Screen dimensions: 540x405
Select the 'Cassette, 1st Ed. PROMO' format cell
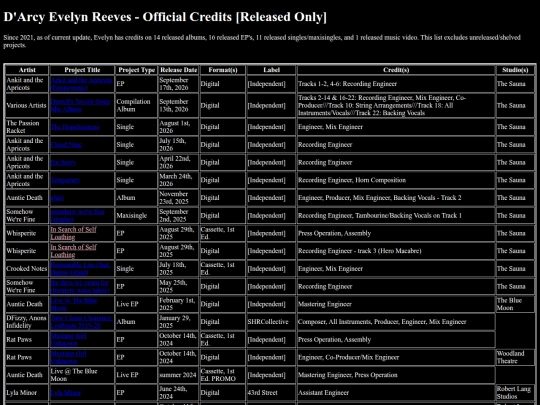point(223,375)
